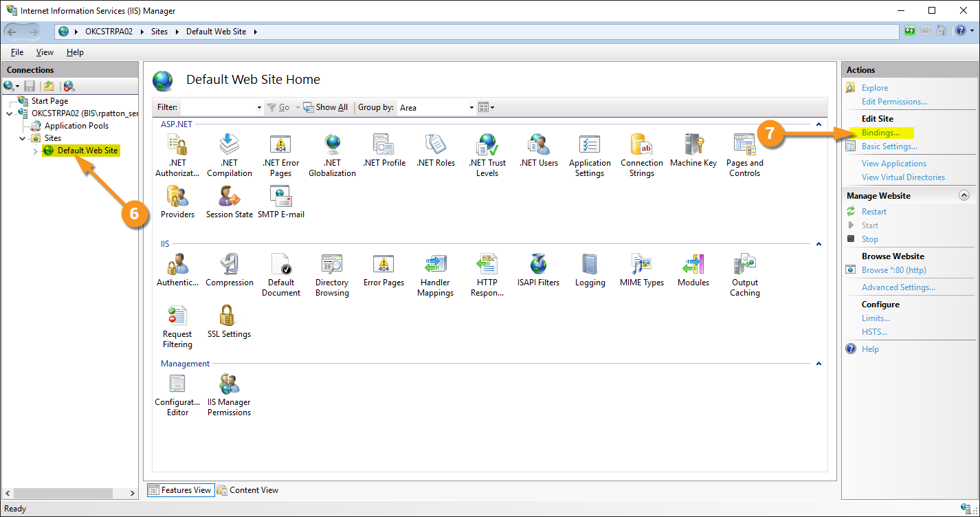Browse the site on port 80
980x517 pixels.
pos(894,270)
